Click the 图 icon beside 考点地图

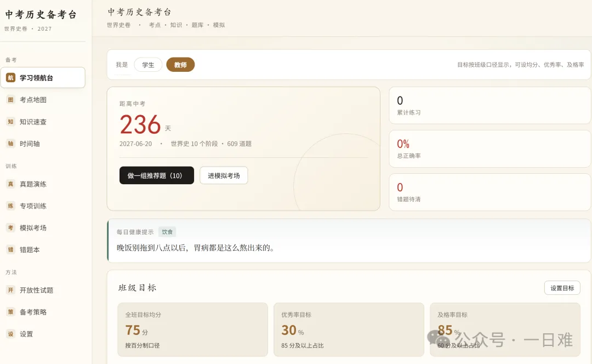coord(10,100)
